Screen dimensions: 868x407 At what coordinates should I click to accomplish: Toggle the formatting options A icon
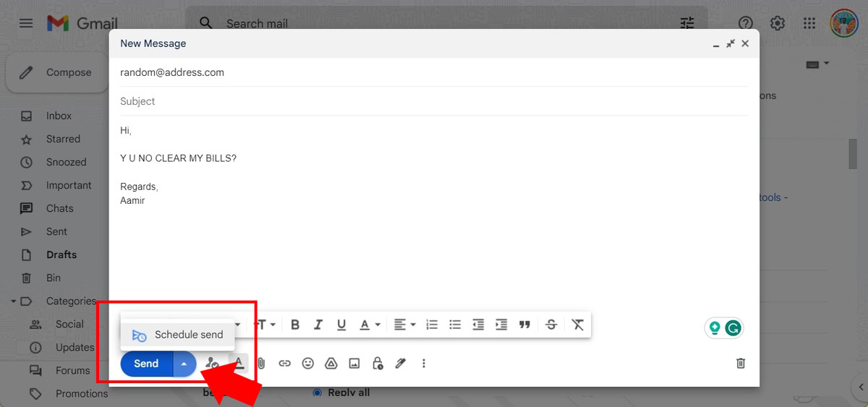tap(239, 364)
